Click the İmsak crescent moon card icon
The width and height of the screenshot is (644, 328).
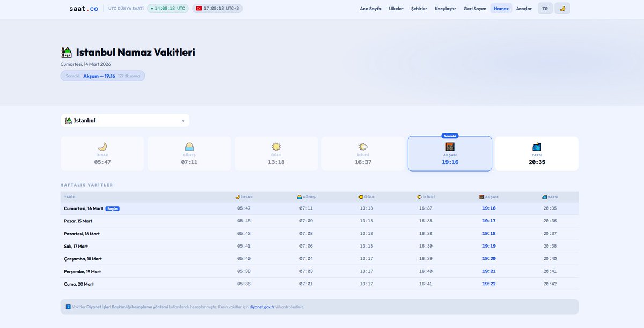click(103, 146)
